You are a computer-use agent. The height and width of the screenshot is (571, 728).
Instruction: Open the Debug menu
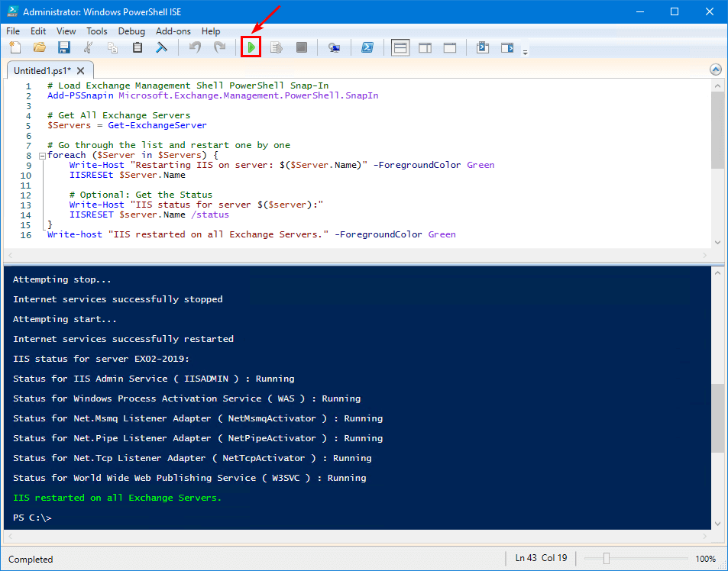tap(131, 31)
